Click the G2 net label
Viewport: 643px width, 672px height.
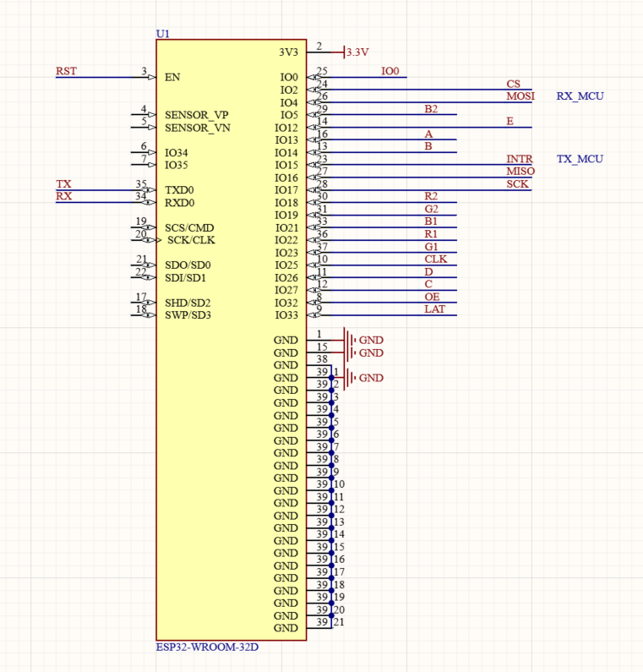click(x=432, y=209)
